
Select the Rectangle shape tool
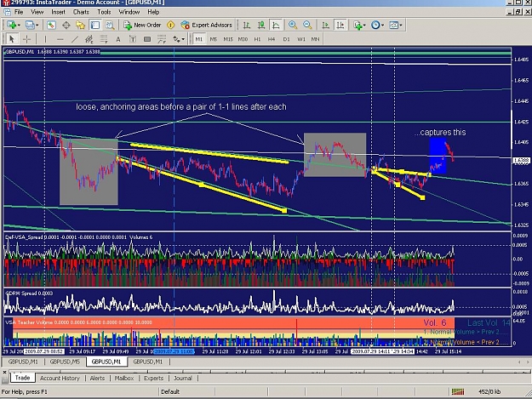point(147,39)
